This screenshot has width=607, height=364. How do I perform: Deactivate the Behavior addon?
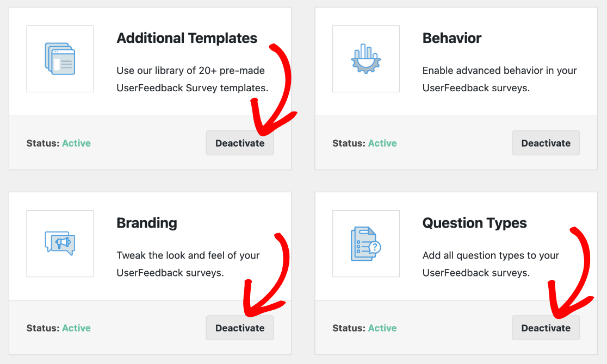[x=546, y=143]
